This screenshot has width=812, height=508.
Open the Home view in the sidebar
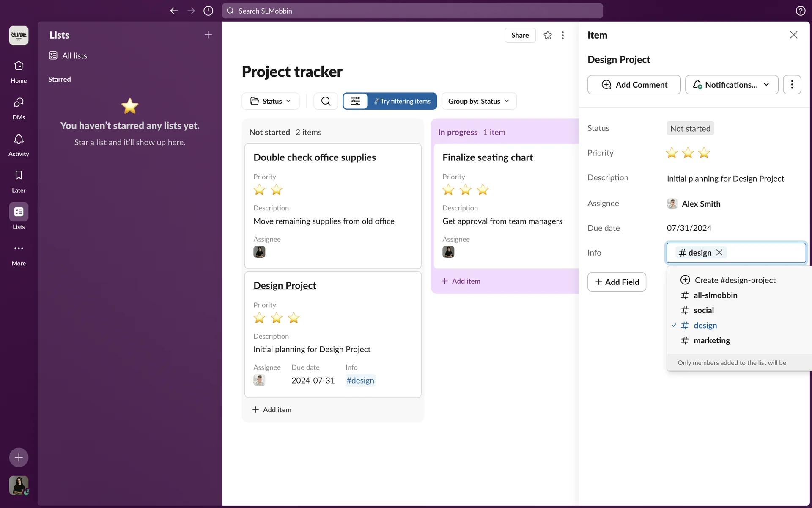coord(19,71)
